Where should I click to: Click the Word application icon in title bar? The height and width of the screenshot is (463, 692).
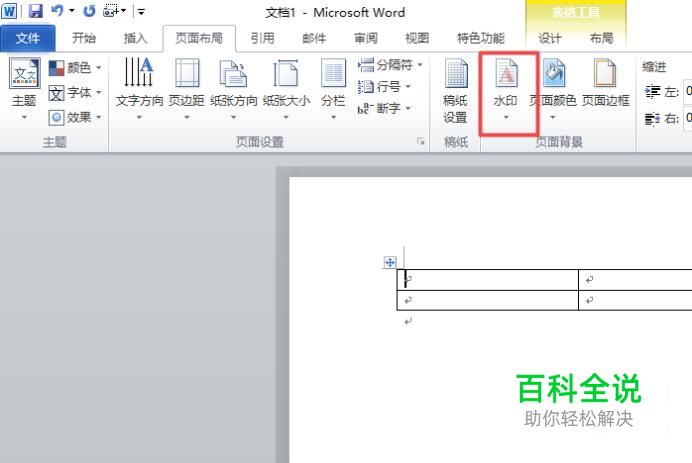pyautogui.click(x=9, y=11)
